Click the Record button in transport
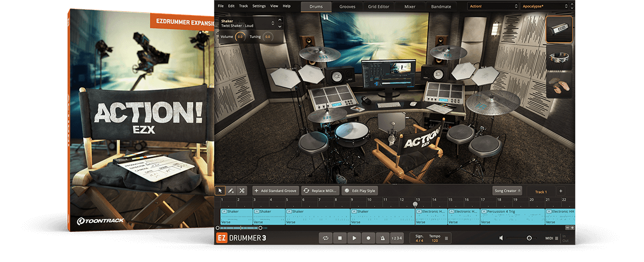Viewport: 644px width, 262px height. pyautogui.click(x=368, y=238)
